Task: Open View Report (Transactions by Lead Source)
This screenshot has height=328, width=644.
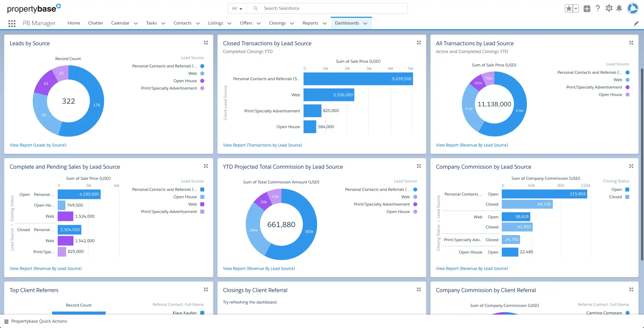Action: pyautogui.click(x=262, y=145)
